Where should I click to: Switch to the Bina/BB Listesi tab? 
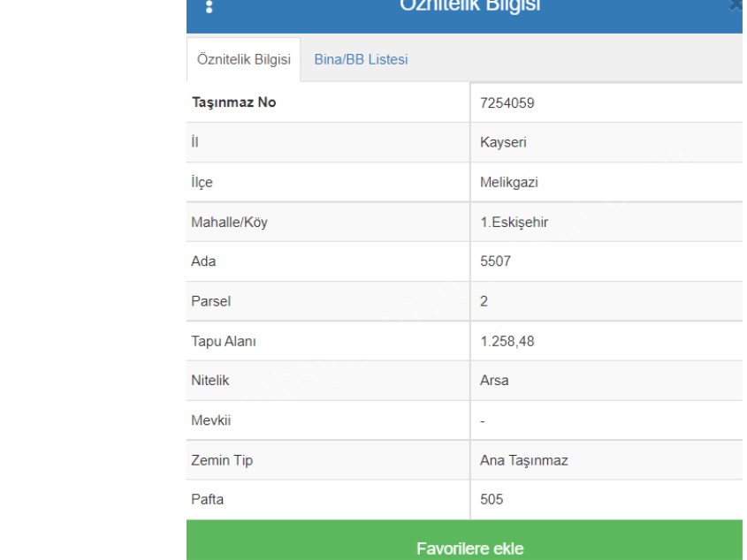pyautogui.click(x=362, y=59)
